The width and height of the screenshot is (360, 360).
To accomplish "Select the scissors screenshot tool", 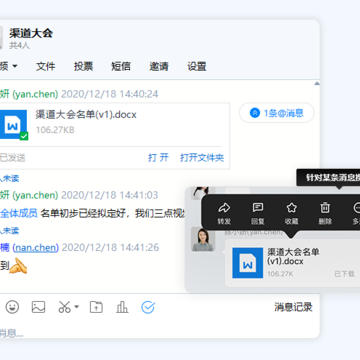I will 65,307.
